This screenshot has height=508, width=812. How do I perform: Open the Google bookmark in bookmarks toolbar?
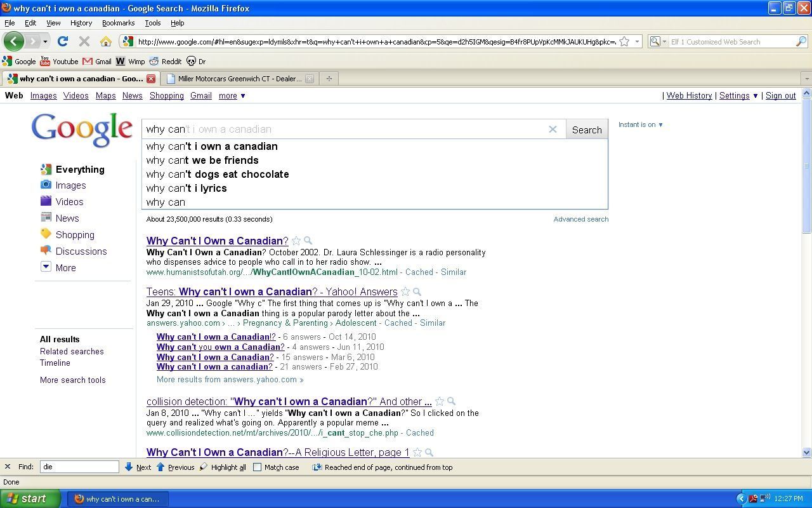coord(19,62)
